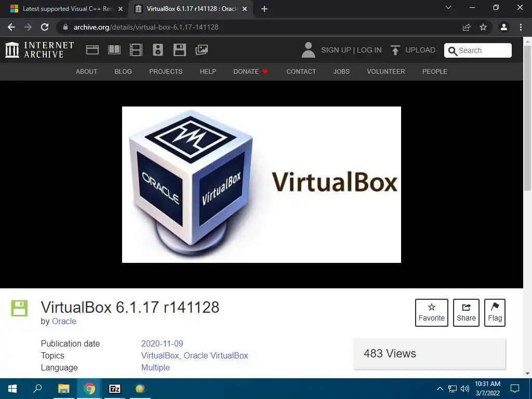
Task: Select the VirtualBox 6.1.17 r141128 tab
Action: coord(190,9)
